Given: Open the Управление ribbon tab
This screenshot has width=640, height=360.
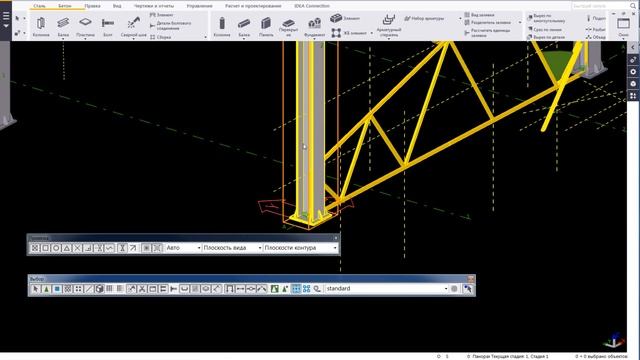Looking at the screenshot, I should [199, 6].
